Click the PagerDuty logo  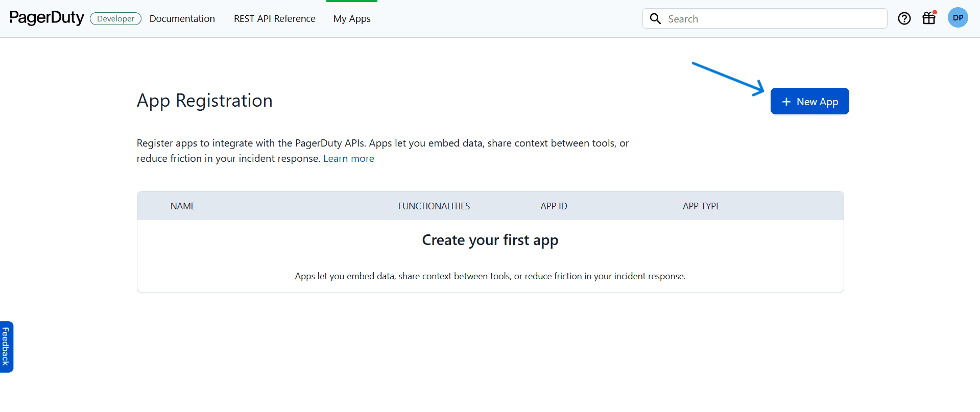tap(47, 18)
